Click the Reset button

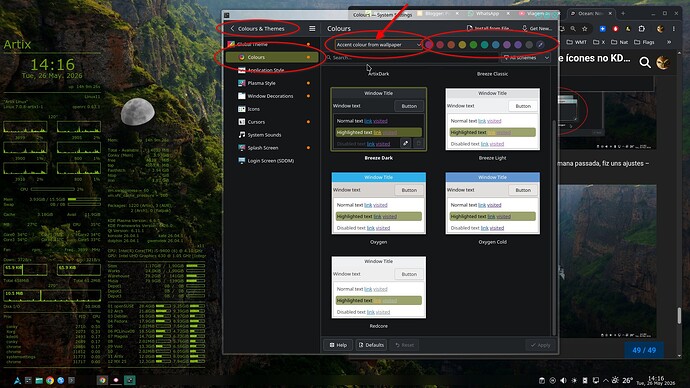404,345
